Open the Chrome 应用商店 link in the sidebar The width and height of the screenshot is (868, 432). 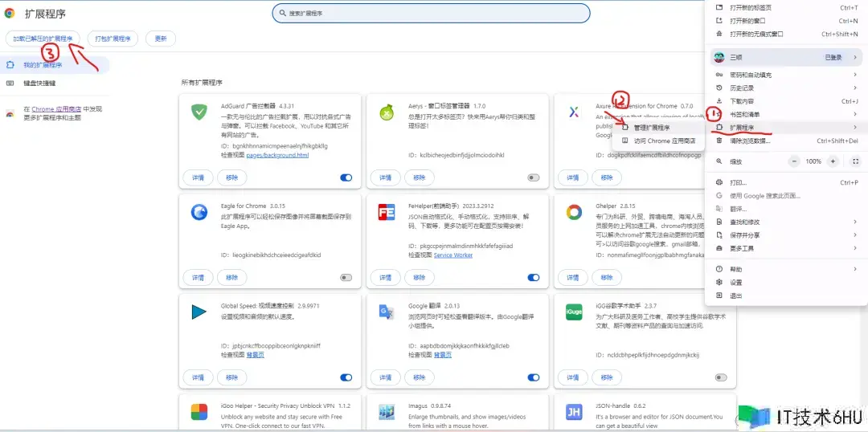point(56,109)
